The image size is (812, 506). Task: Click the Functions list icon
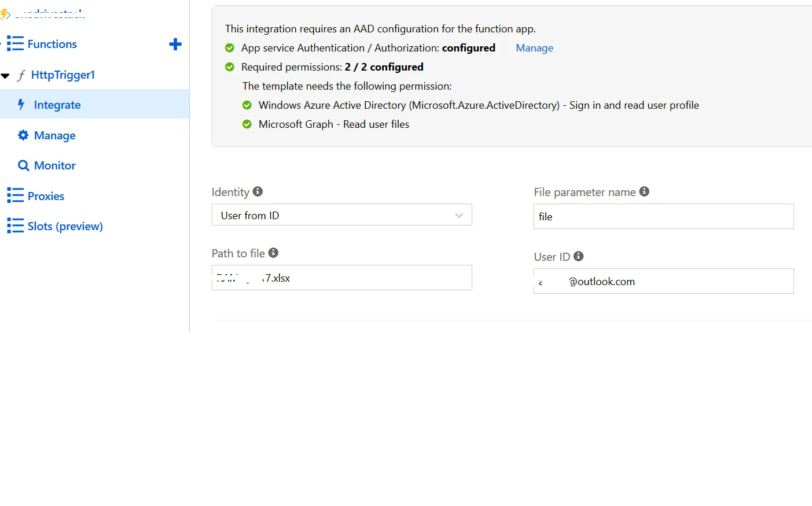[x=15, y=44]
